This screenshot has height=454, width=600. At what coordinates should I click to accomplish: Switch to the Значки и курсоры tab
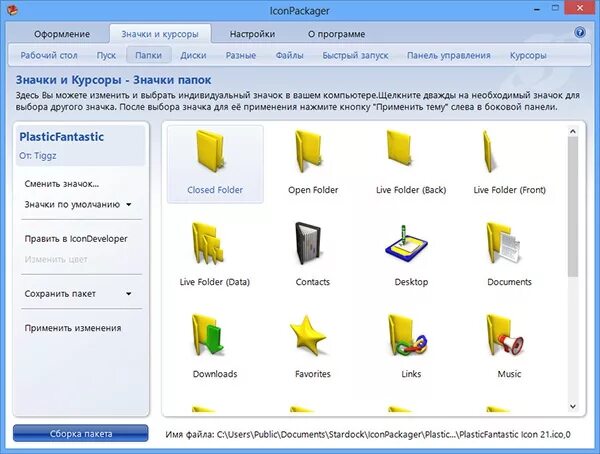pyautogui.click(x=160, y=34)
